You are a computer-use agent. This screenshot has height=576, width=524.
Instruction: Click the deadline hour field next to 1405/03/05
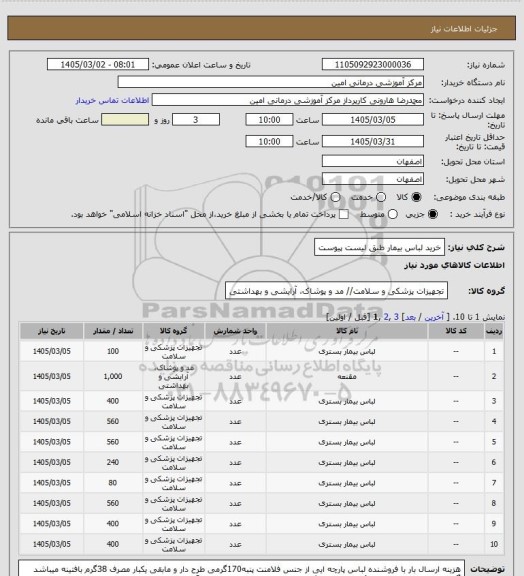pos(269,120)
